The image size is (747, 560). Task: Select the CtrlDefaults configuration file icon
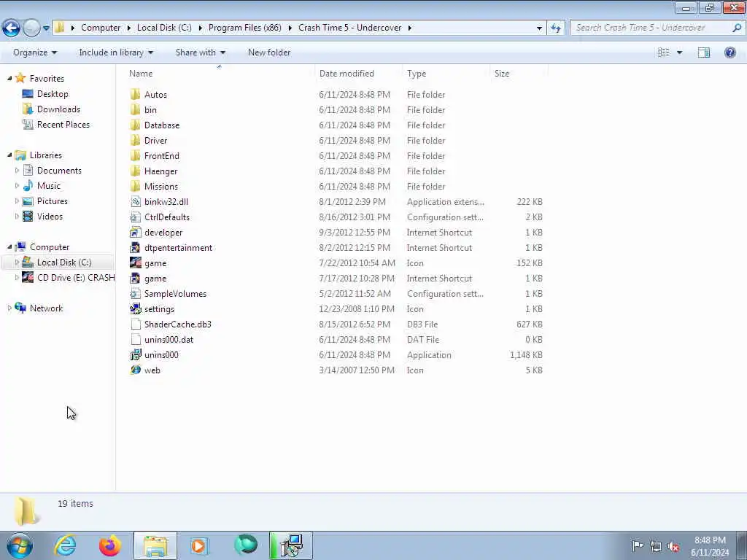click(x=136, y=217)
